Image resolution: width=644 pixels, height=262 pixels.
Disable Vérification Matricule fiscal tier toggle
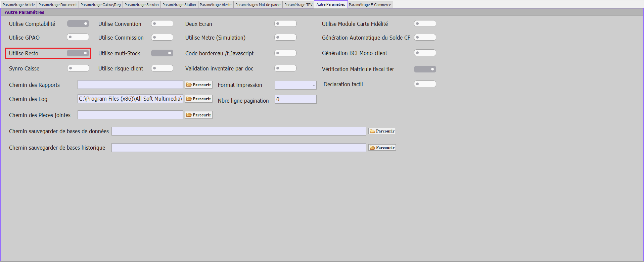425,69
